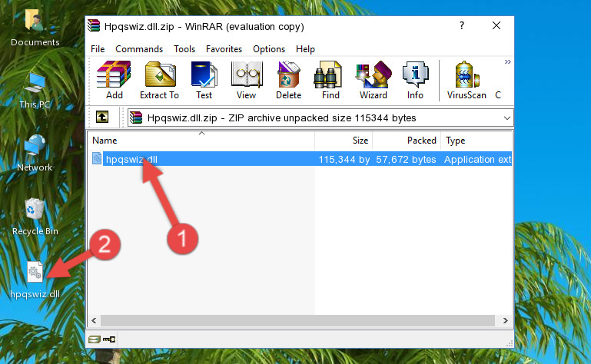
Task: Select the Network desktop icon
Action: (x=35, y=153)
